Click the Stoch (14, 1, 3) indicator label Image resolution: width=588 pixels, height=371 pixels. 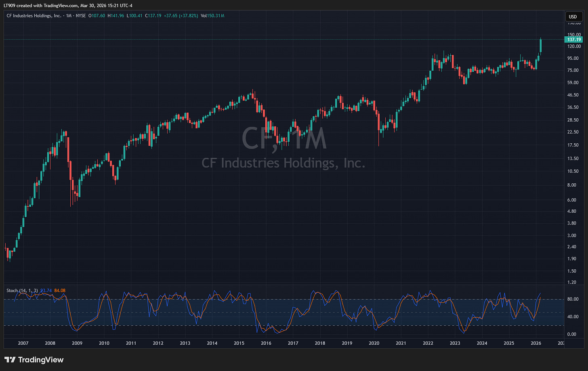22,290
